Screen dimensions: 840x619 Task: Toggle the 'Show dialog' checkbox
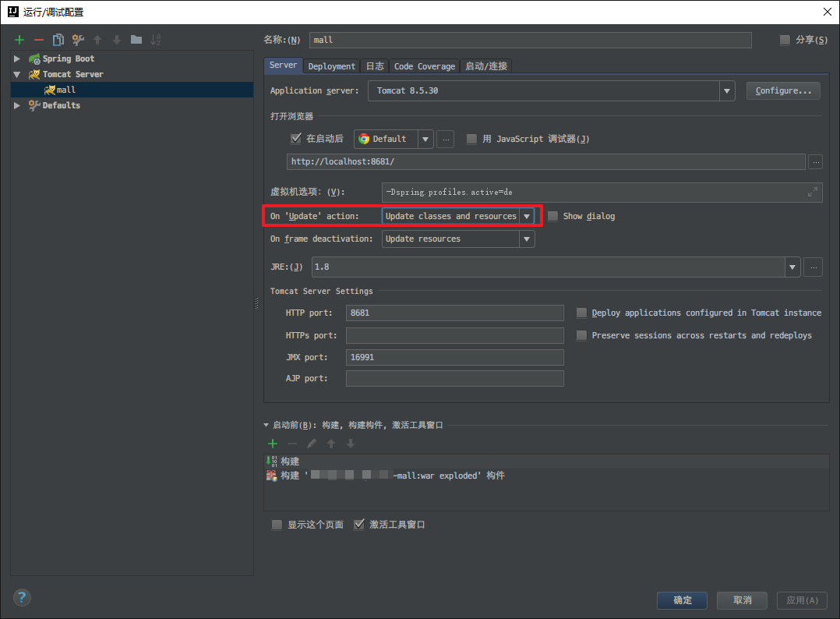coord(553,216)
